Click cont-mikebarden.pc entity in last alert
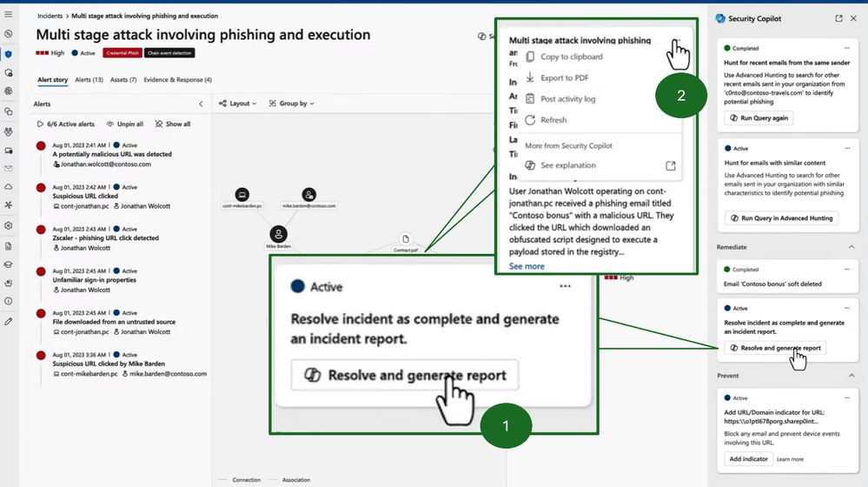The width and height of the screenshot is (868, 487). tap(86, 374)
